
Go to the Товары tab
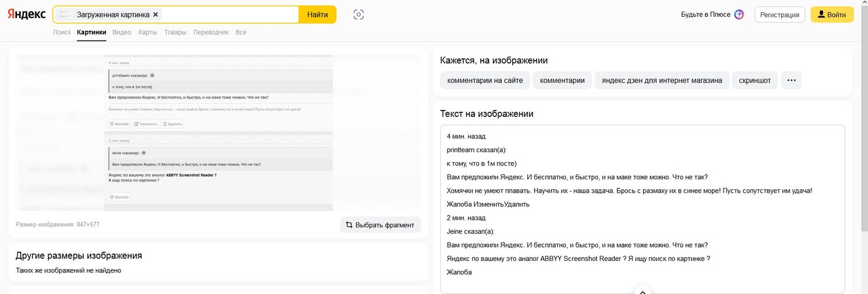click(175, 32)
